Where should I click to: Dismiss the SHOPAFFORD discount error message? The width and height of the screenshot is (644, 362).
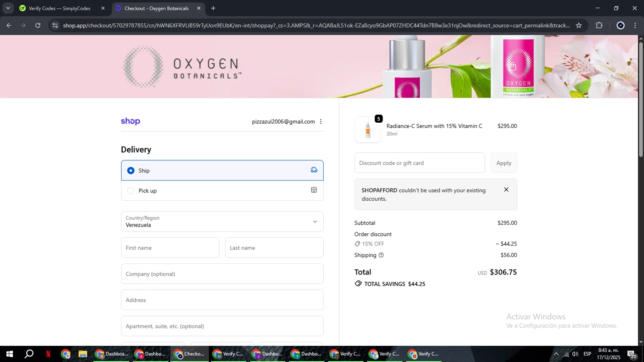click(506, 190)
